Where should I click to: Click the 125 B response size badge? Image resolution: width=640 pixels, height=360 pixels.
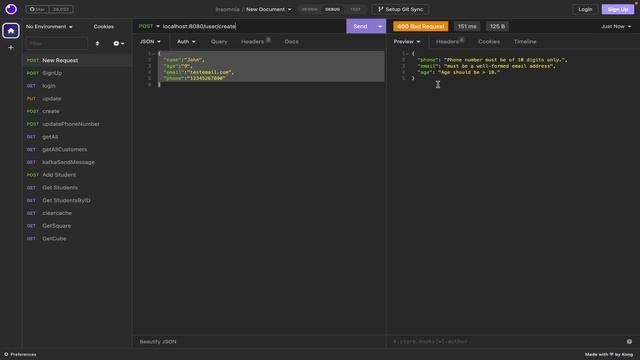click(497, 27)
